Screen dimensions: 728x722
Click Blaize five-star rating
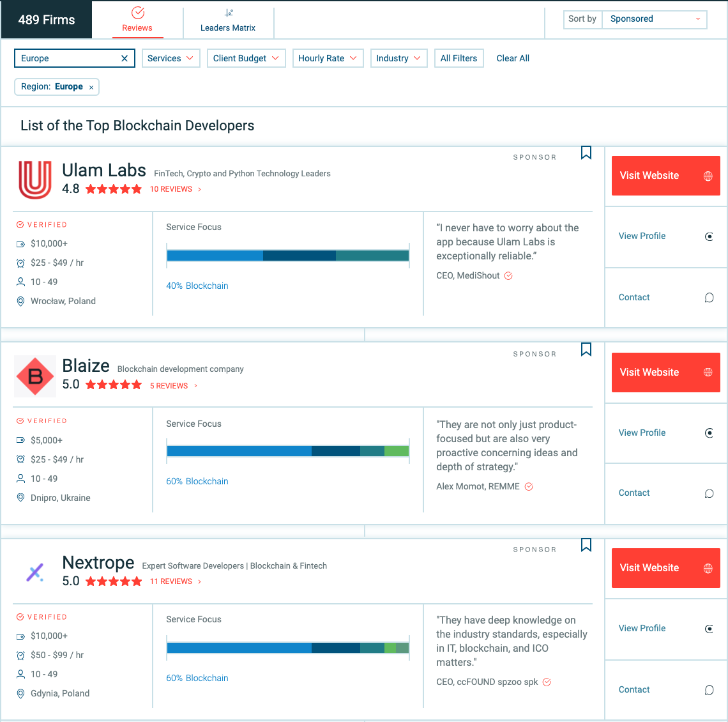pyautogui.click(x=114, y=385)
